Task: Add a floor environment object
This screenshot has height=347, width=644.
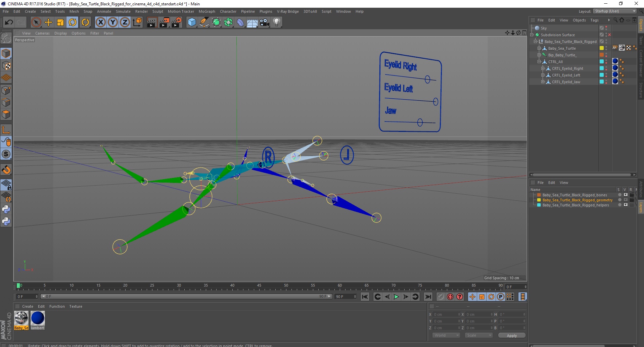Action: click(x=252, y=22)
